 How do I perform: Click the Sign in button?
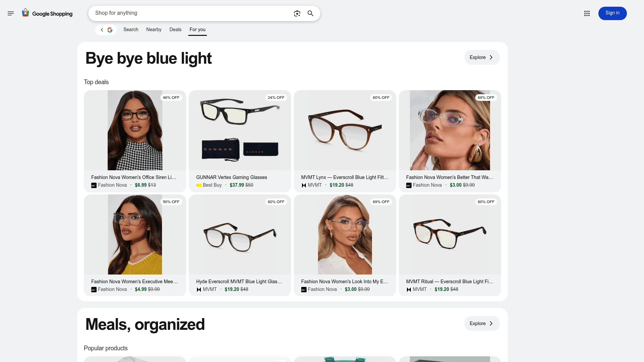coord(612,13)
